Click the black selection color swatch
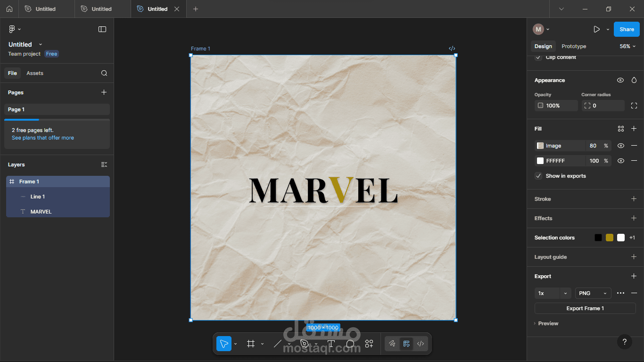Screen dimensions: 644x362 [598, 238]
